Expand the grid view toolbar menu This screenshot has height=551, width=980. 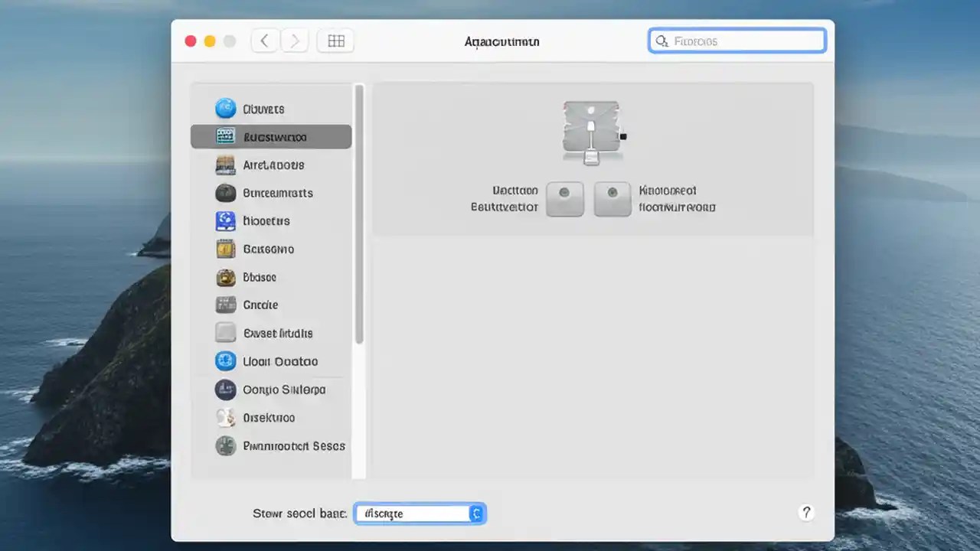click(335, 41)
